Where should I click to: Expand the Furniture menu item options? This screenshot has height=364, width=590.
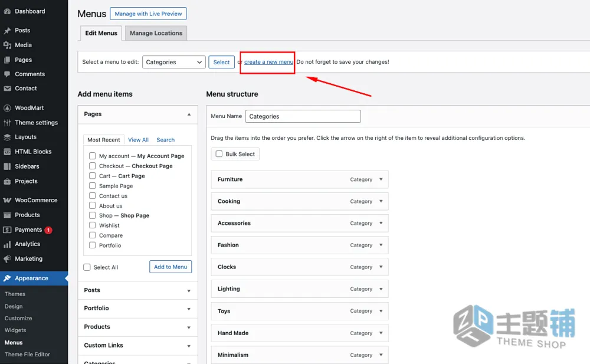coord(381,179)
